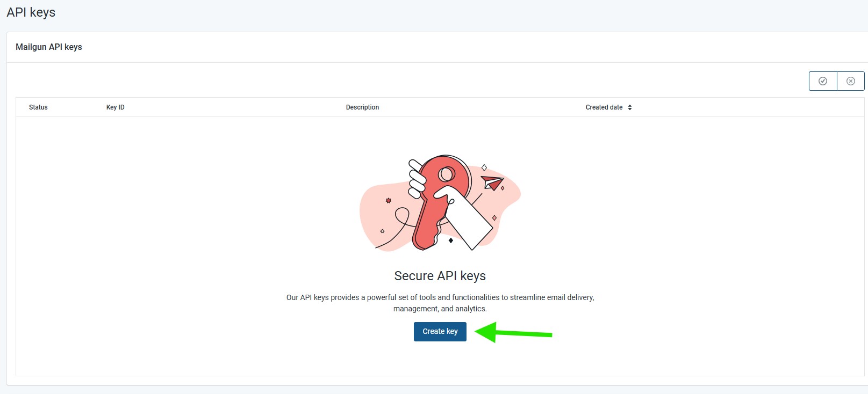The image size is (868, 394).
Task: Click the checkmark circle icon button
Action: (822, 81)
